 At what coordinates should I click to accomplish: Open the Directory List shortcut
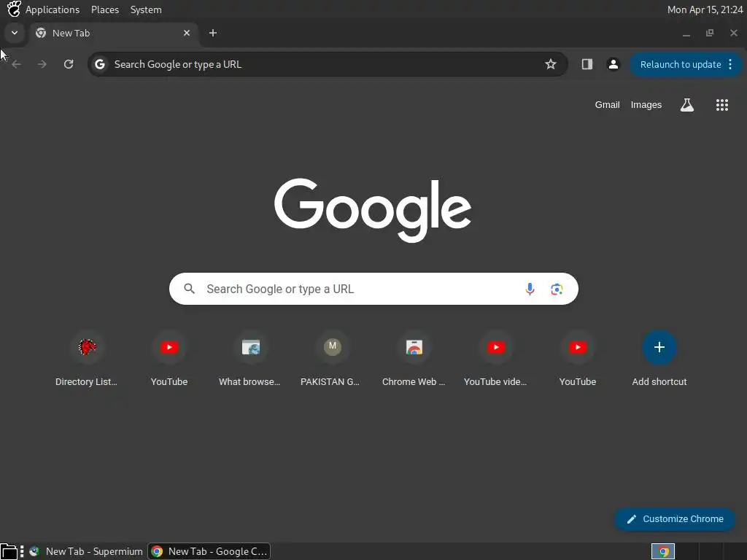(87, 359)
